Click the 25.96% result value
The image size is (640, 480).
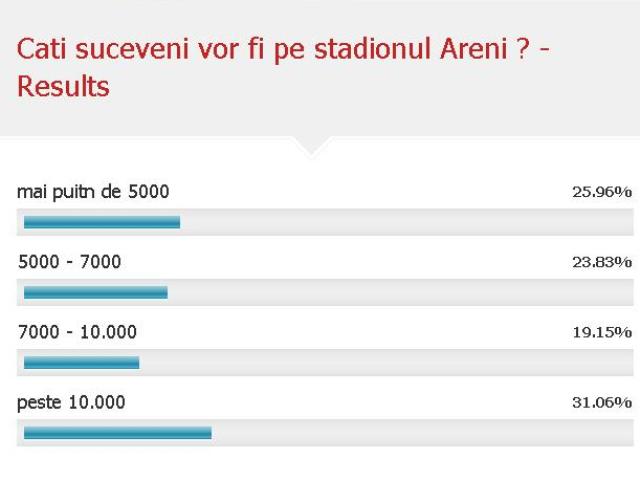coord(602,192)
